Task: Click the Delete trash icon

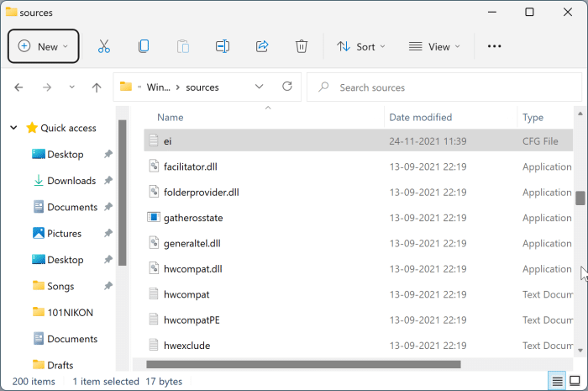Action: [302, 46]
